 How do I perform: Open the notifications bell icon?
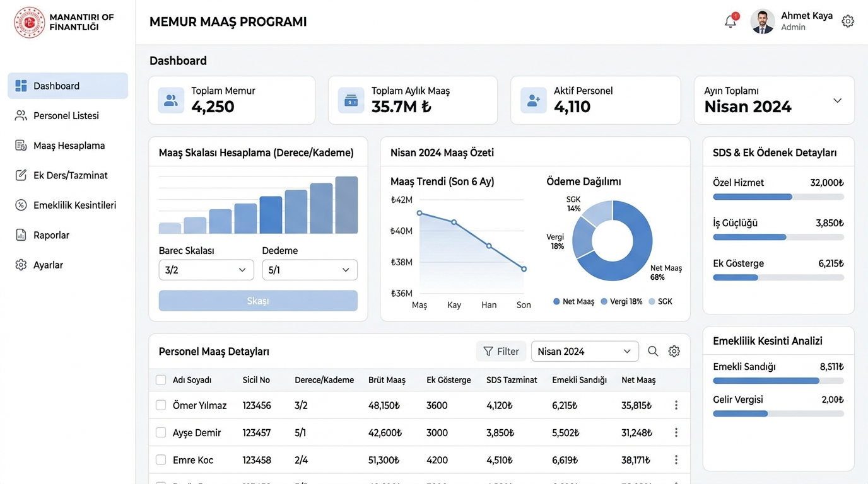pos(730,21)
